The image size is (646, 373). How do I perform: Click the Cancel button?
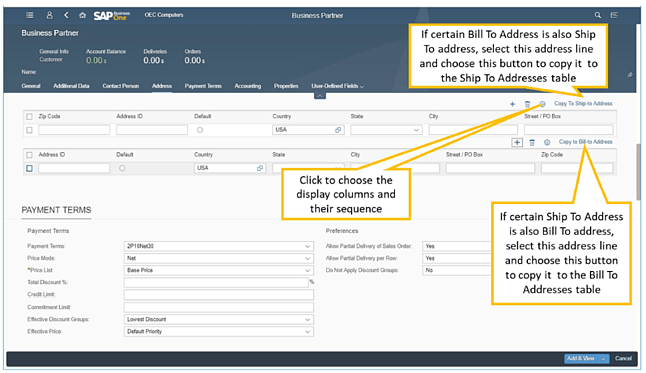tap(623, 359)
